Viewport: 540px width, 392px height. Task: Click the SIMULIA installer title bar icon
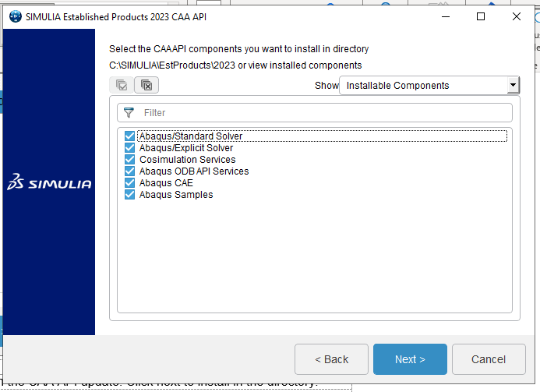point(15,16)
